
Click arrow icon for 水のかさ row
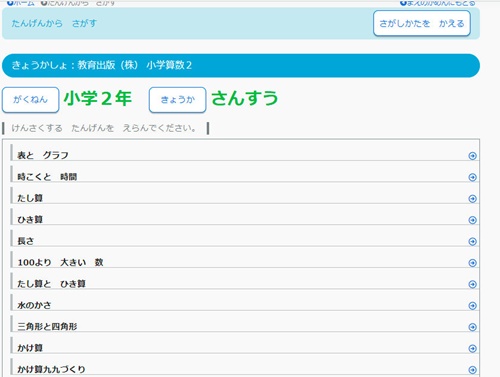tap(472, 305)
